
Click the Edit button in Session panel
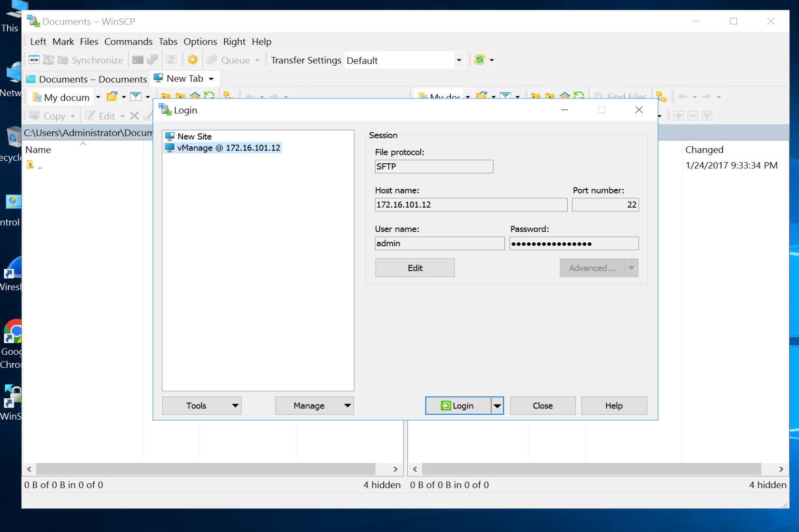(414, 268)
